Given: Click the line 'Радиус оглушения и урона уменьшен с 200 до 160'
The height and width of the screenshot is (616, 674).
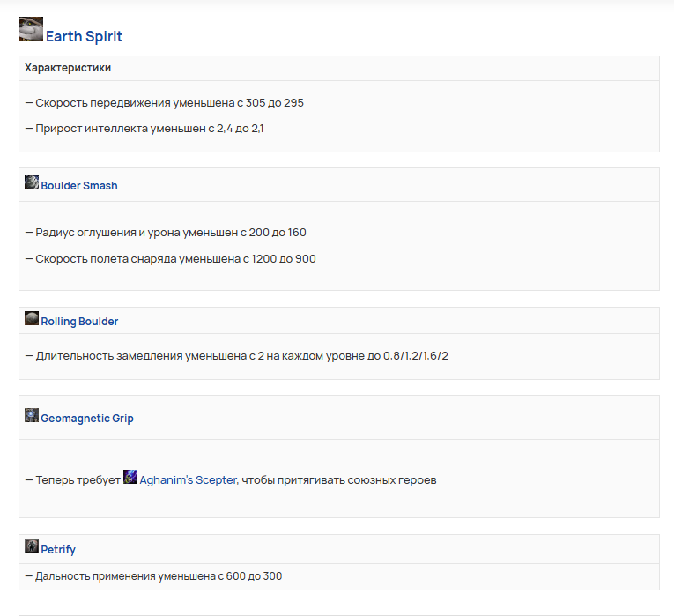Looking at the screenshot, I should [166, 233].
